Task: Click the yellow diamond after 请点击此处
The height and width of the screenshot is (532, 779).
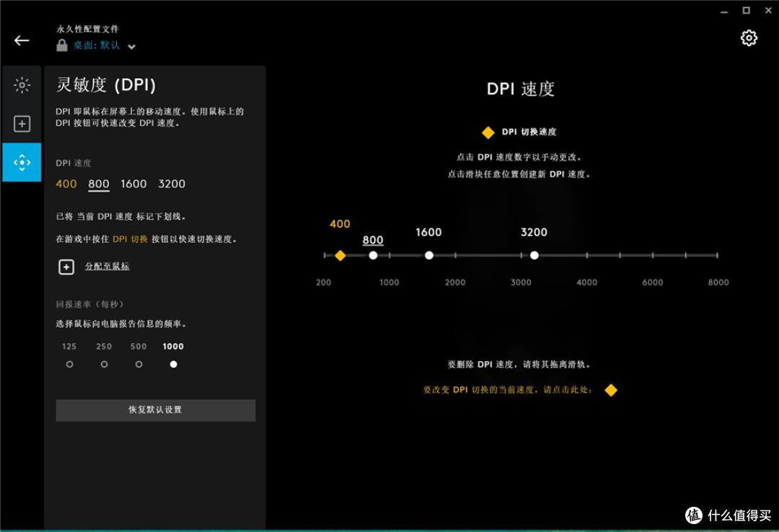Action: 611,390
